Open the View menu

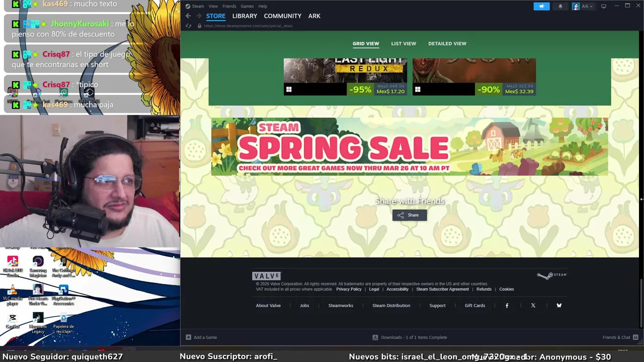[213, 6]
